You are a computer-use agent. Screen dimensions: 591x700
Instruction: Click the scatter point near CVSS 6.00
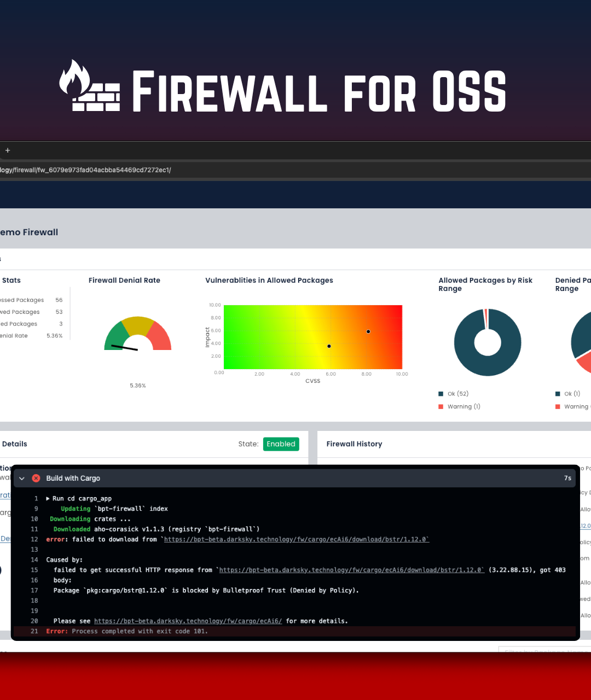tap(329, 346)
